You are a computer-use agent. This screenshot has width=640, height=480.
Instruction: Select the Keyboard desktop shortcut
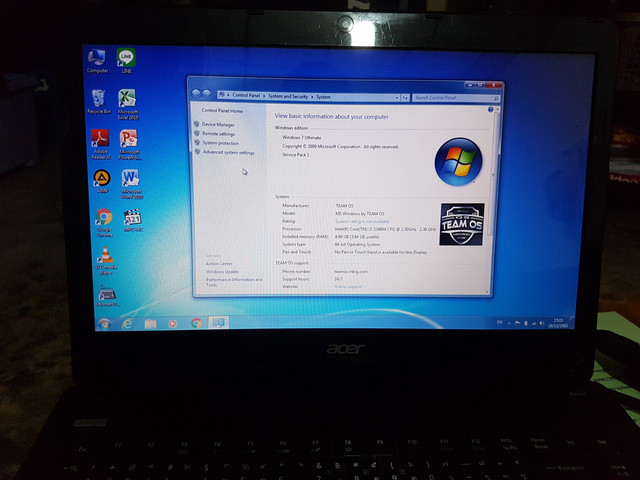coord(108,296)
